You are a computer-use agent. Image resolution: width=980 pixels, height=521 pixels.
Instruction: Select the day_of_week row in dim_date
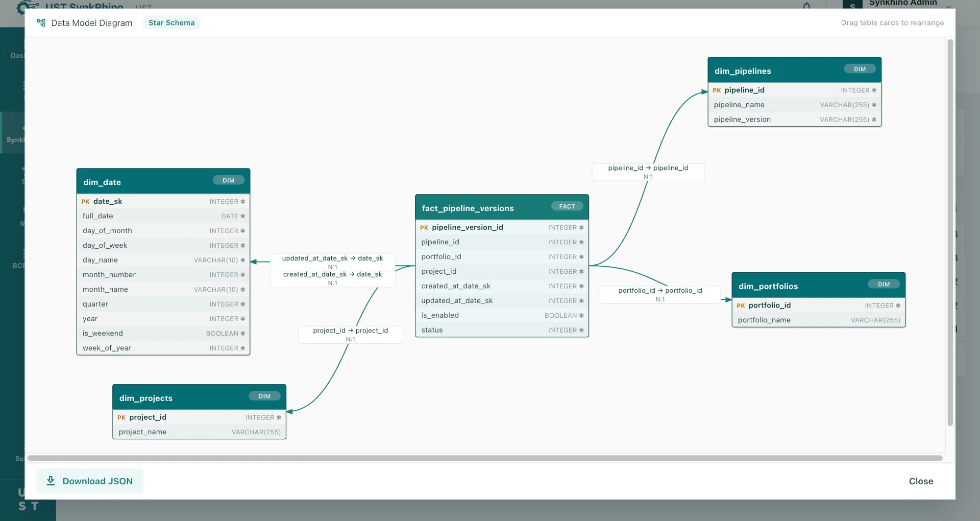[163, 245]
